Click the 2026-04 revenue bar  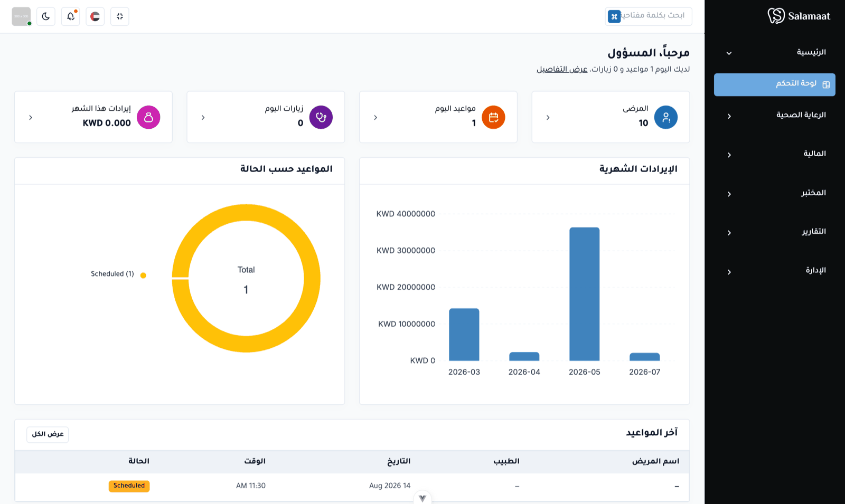[524, 357]
